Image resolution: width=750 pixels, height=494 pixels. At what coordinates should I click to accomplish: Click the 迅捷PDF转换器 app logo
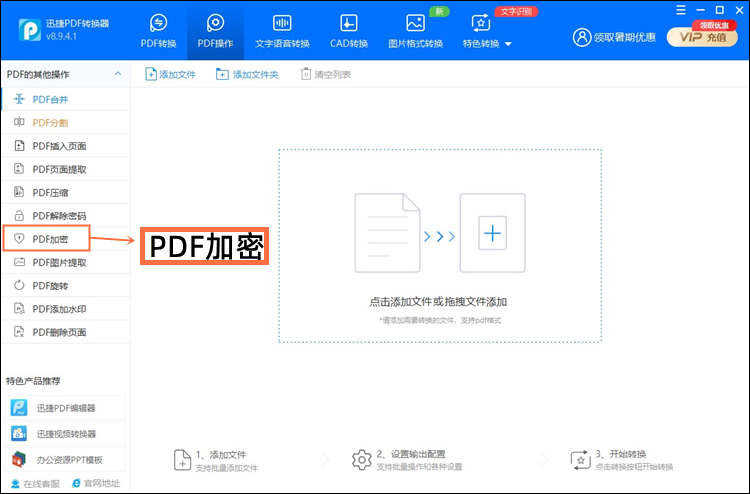point(30,30)
